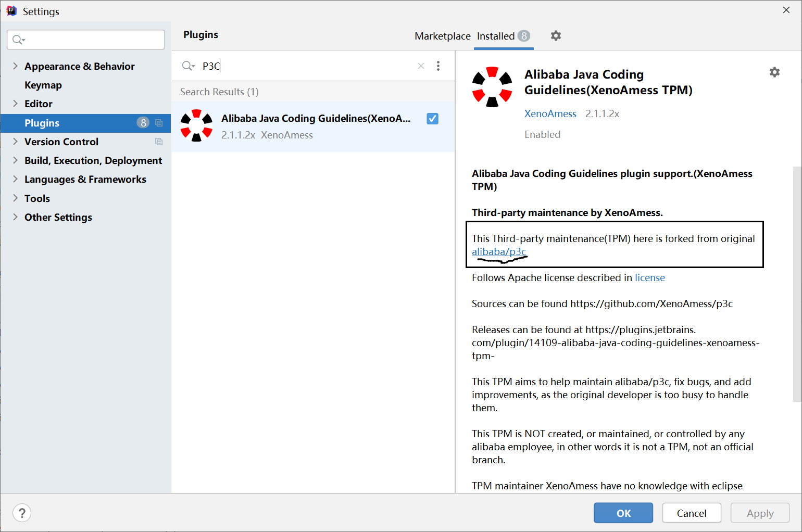Clear the P3C plugin search text
Screen dimensions: 802x532
pyautogui.click(x=421, y=66)
